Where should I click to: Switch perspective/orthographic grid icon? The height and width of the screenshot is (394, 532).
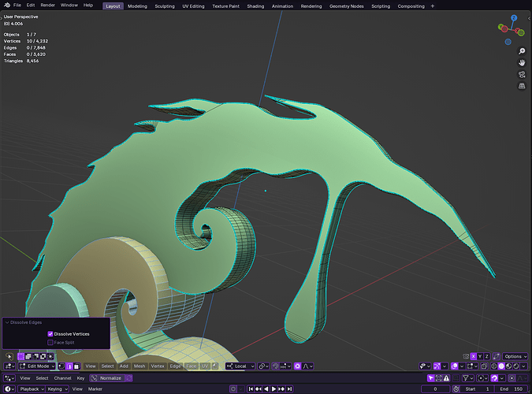pos(522,86)
